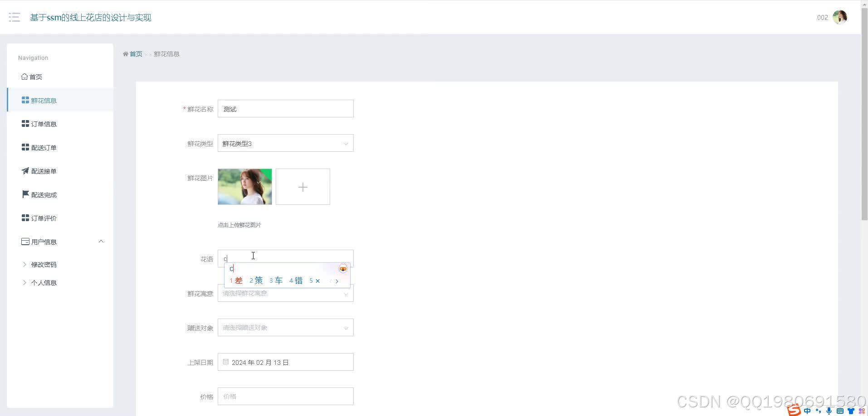Select IME candidate 4 错
The image size is (868, 416).
pyautogui.click(x=296, y=281)
